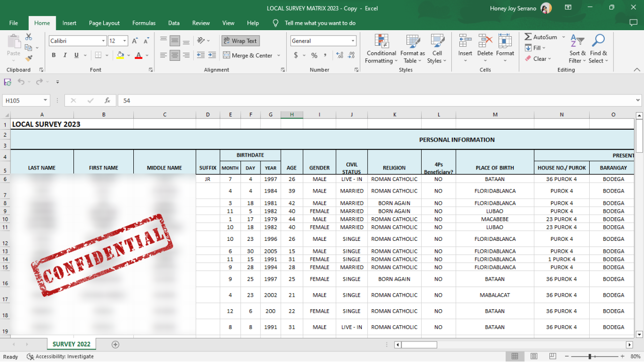This screenshot has width=644, height=362.
Task: Click the Format Painter icon
Action: click(29, 58)
